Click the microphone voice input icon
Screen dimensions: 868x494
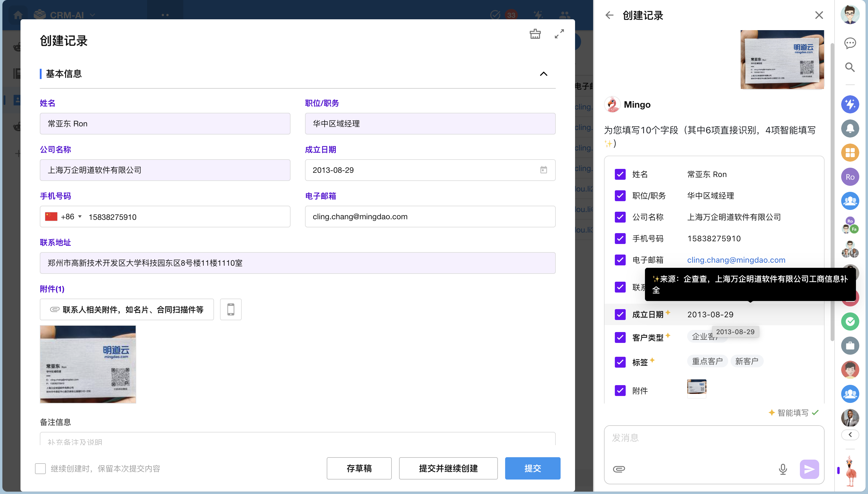pyautogui.click(x=782, y=469)
